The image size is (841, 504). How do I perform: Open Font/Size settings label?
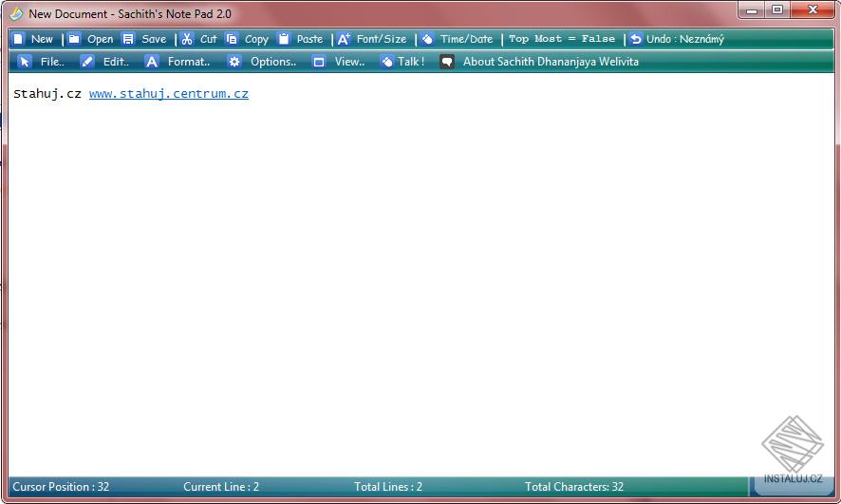tap(382, 39)
